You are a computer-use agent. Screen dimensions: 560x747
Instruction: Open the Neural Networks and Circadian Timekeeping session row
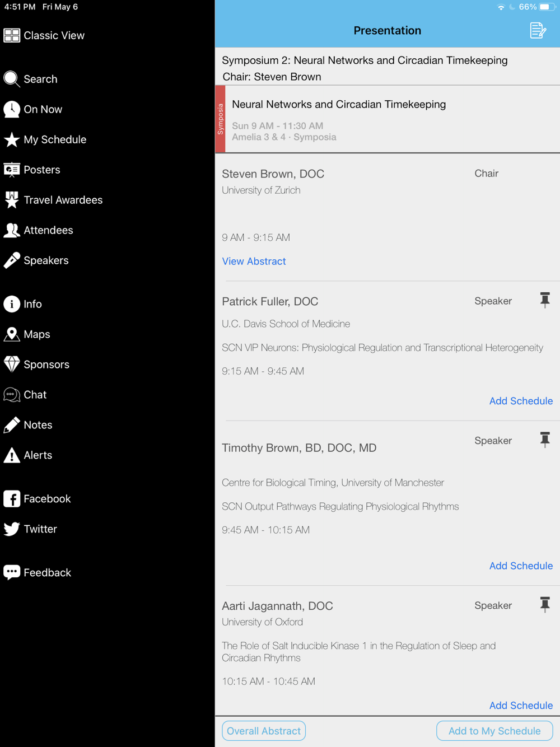click(x=388, y=119)
